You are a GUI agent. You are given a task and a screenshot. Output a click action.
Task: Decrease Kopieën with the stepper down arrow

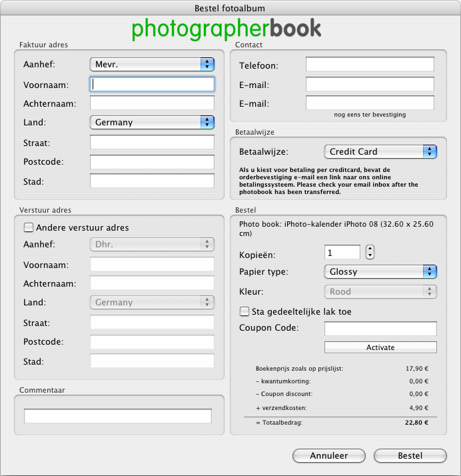point(370,255)
